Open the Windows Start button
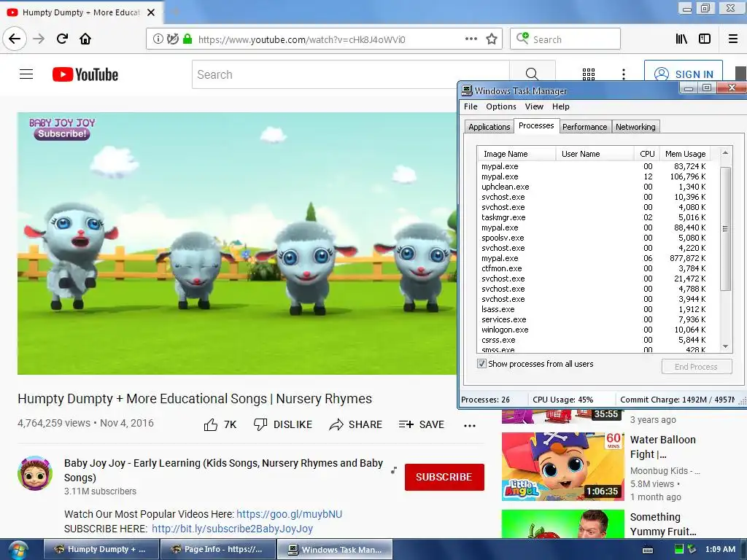 [x=18, y=550]
